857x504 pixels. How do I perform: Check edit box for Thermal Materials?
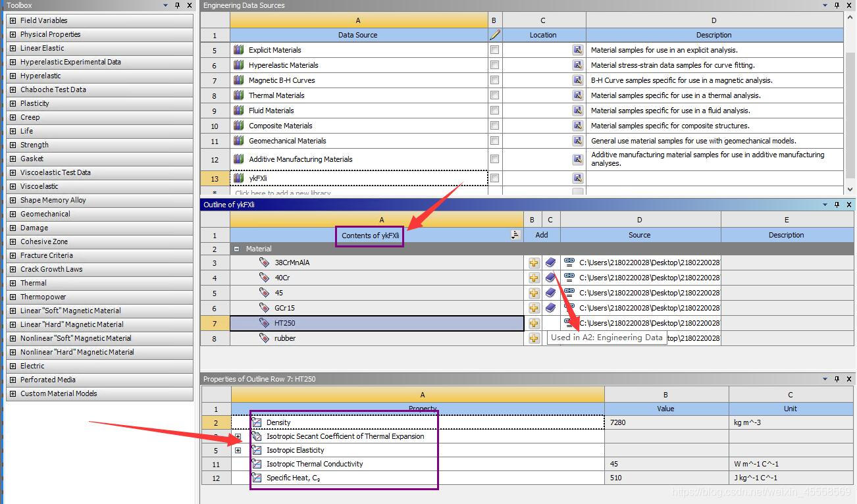point(494,95)
